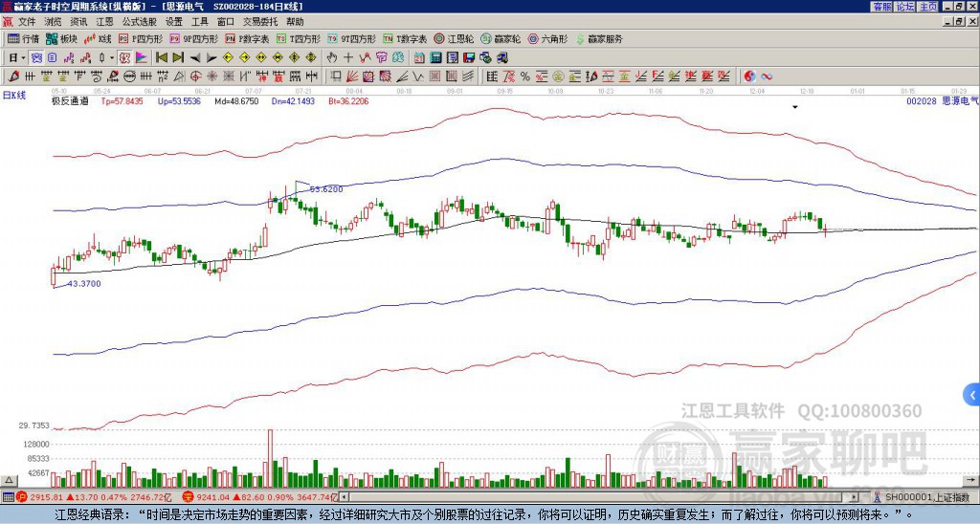This screenshot has height=524, width=980.
Task: Click the Up=53.5536 indicator value
Action: coord(179,100)
